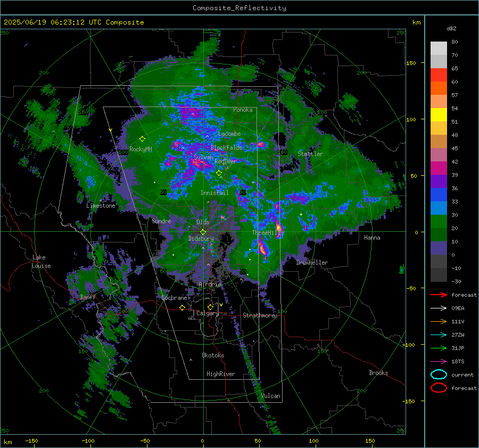This screenshot has width=479, height=448.
Task: Click the Calgary map label
Action: click(208, 313)
